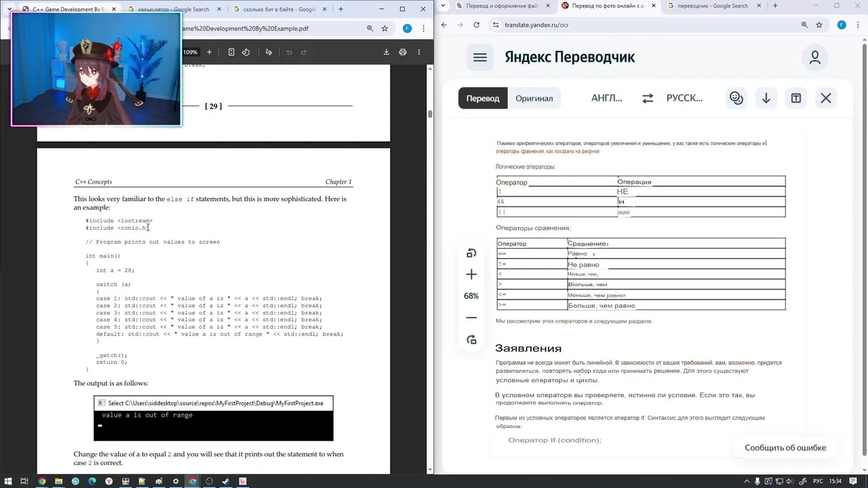Open the PDF viewer more actions menu
This screenshot has width=868, height=488.
pos(418,52)
